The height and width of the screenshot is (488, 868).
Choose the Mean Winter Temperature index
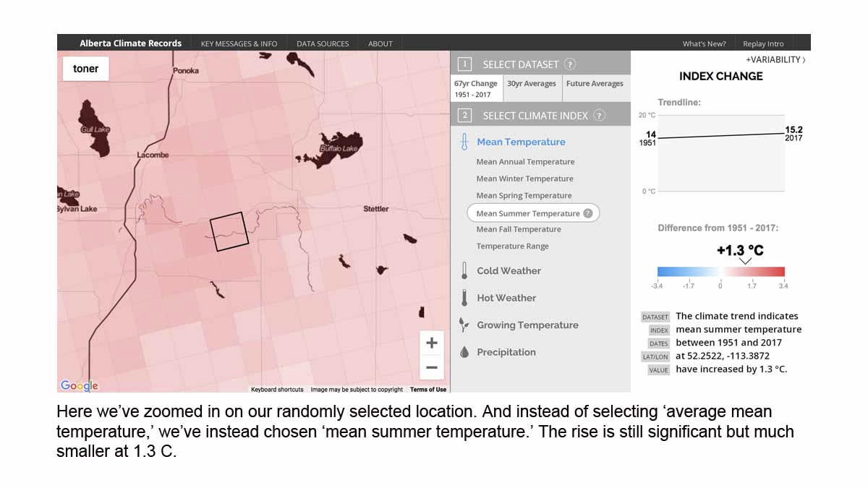pos(525,178)
